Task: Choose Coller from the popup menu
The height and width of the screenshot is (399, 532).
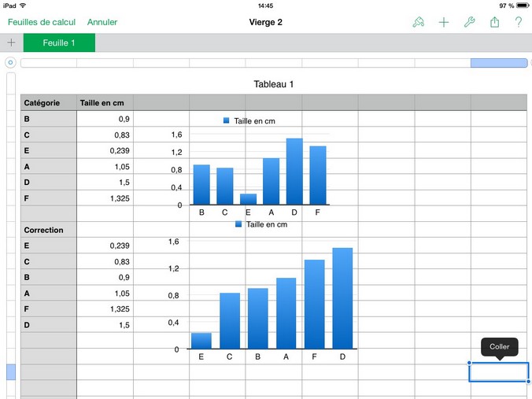Action: [499, 346]
